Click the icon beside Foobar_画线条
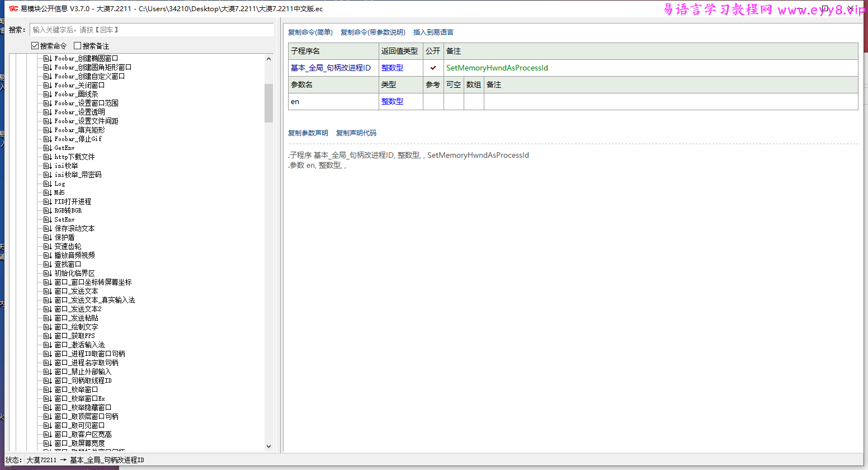 pyautogui.click(x=48, y=94)
